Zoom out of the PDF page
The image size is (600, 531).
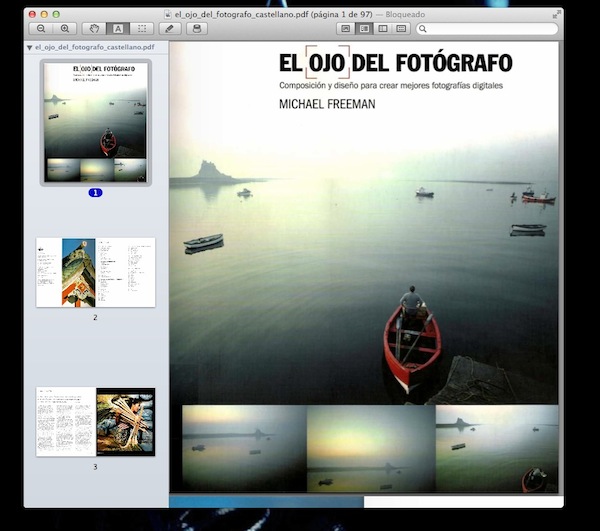tap(41, 29)
